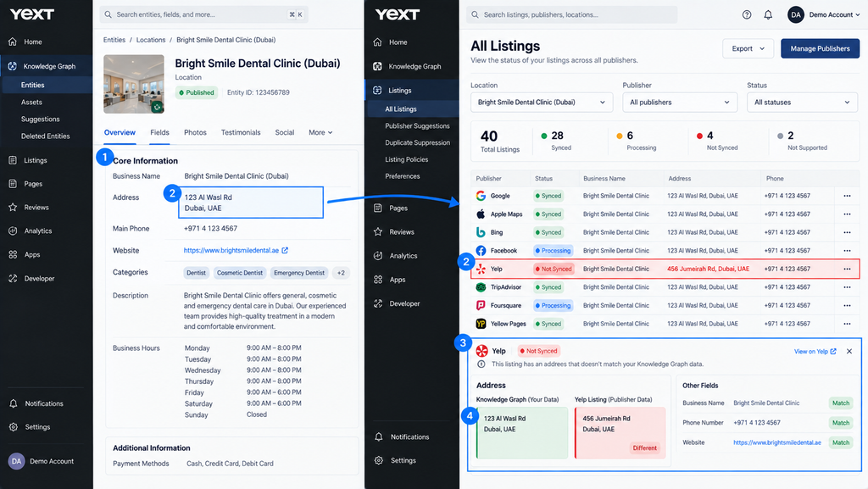Switch to the Testimonials tab

240,132
